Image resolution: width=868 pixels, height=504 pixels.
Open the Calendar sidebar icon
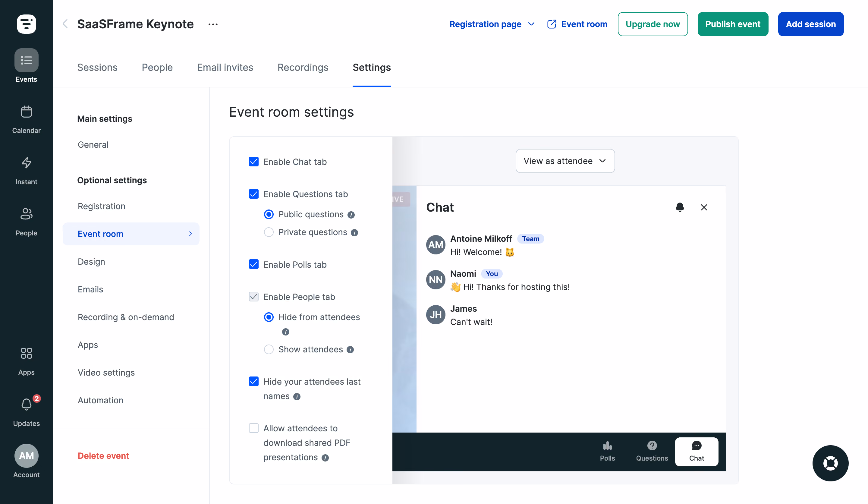26,112
